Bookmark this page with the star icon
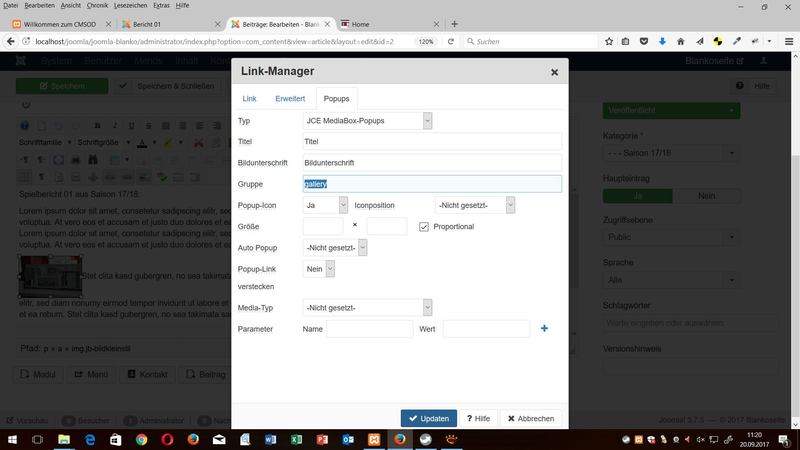The height and width of the screenshot is (450, 800). point(609,41)
